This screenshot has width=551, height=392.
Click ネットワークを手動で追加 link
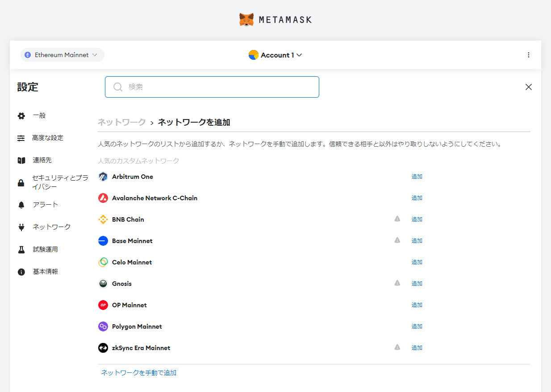click(x=139, y=373)
